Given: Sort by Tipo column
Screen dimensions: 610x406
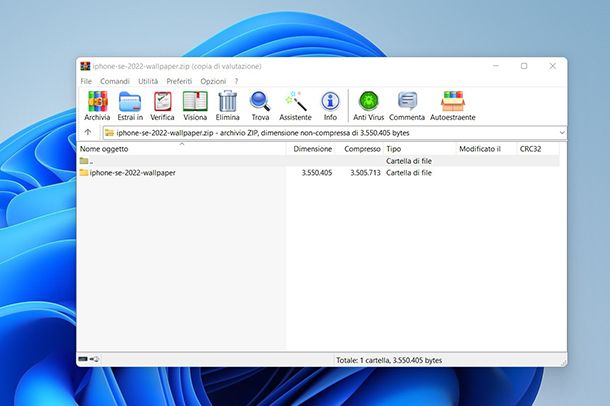Looking at the screenshot, I should point(420,149).
